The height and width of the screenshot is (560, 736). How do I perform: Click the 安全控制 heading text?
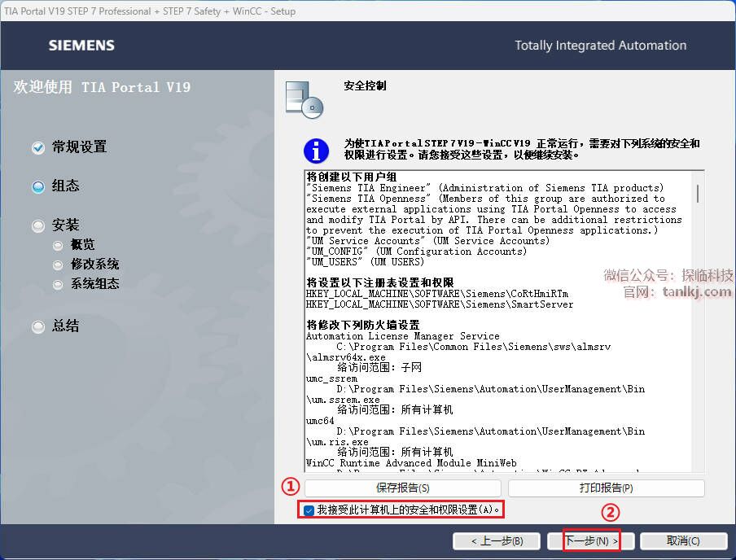click(x=365, y=86)
